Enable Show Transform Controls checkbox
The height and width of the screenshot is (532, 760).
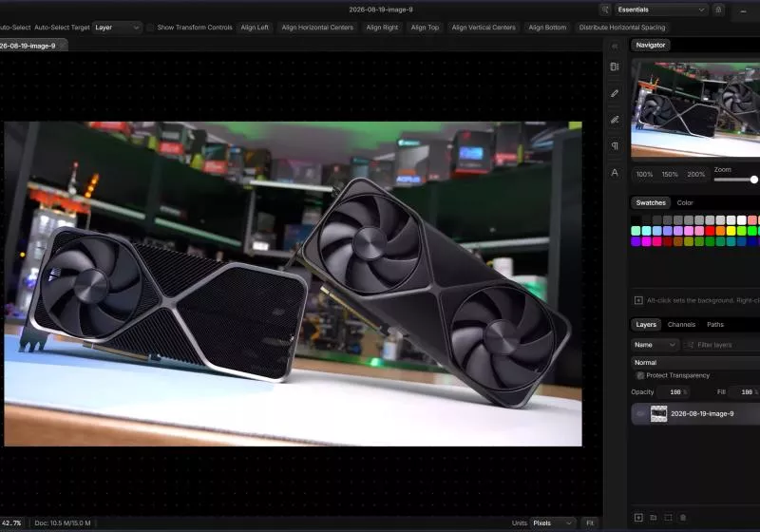[x=150, y=28]
